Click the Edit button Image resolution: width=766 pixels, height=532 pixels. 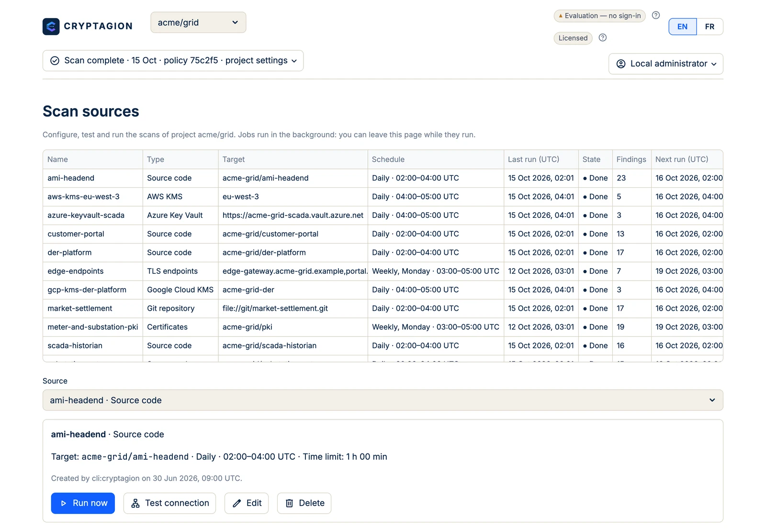point(247,503)
